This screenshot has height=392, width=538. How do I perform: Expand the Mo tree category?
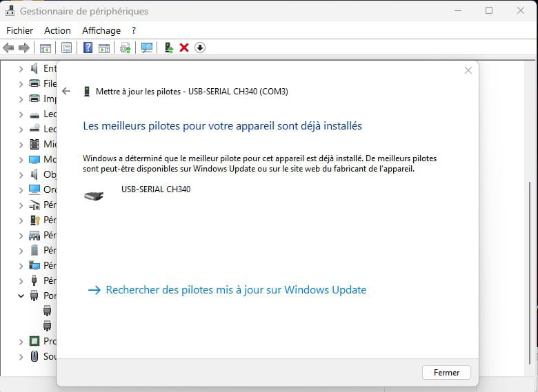[21, 160]
